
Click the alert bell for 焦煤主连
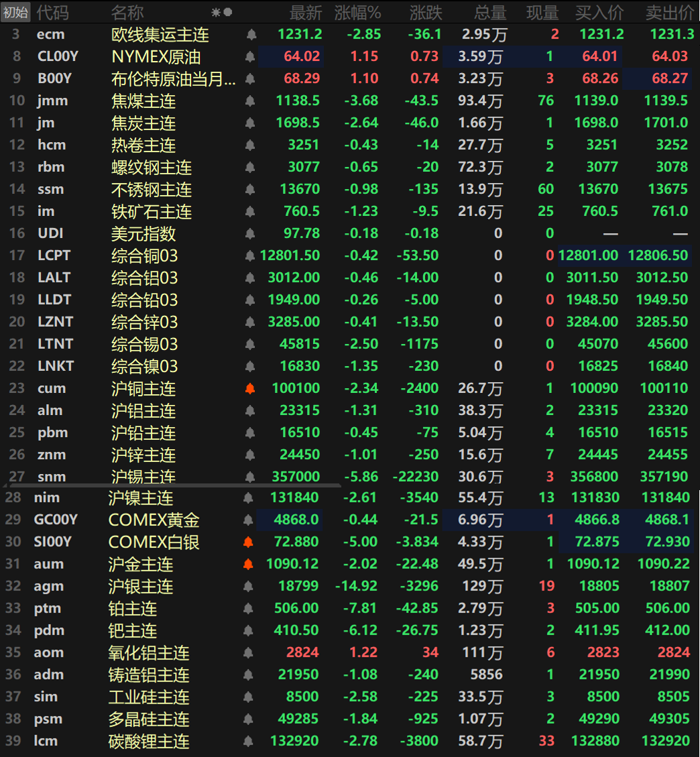coord(249,101)
